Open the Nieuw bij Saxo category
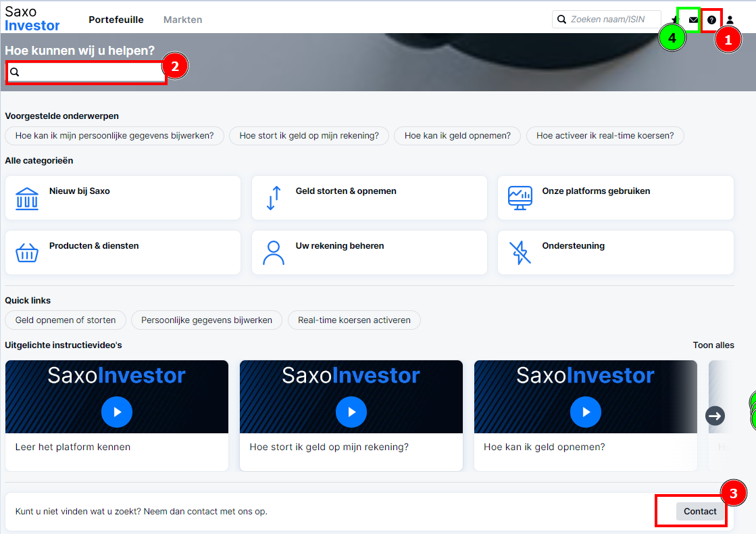The image size is (756, 534). click(x=123, y=198)
